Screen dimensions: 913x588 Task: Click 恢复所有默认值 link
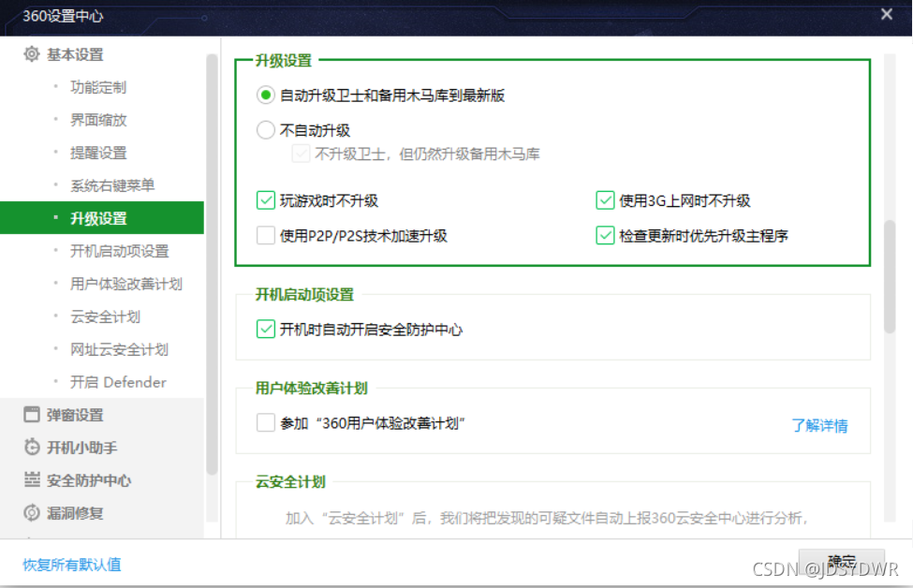(x=71, y=565)
